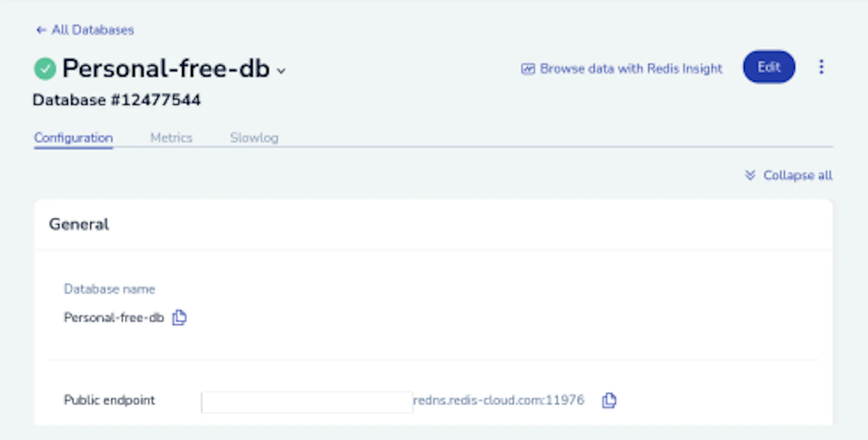The image size is (868, 440).
Task: Click the Edit button
Action: [769, 67]
